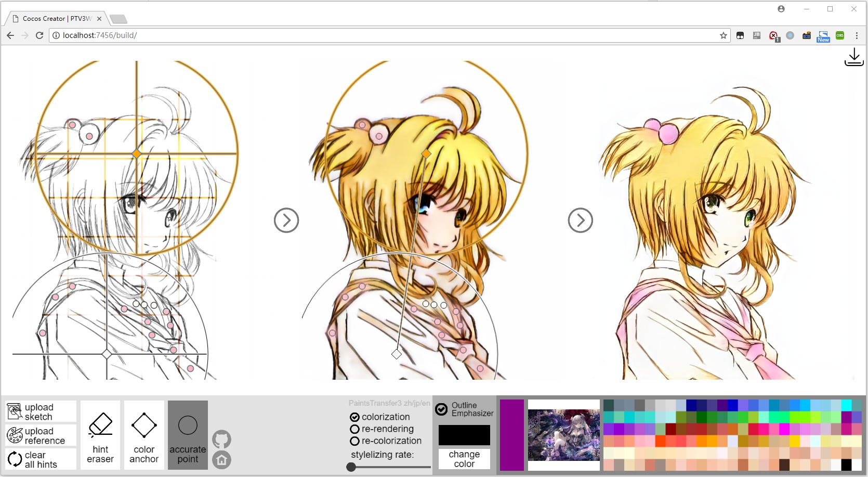Viewport: 868px width, 477px height.
Task: Click the localhost address bar
Action: [x=390, y=35]
